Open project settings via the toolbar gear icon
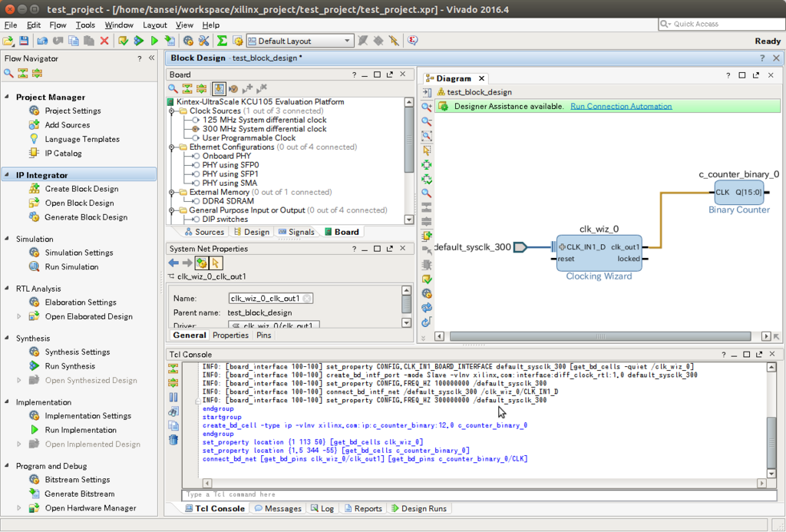Viewport: 786px width, 532px height. (x=189, y=41)
